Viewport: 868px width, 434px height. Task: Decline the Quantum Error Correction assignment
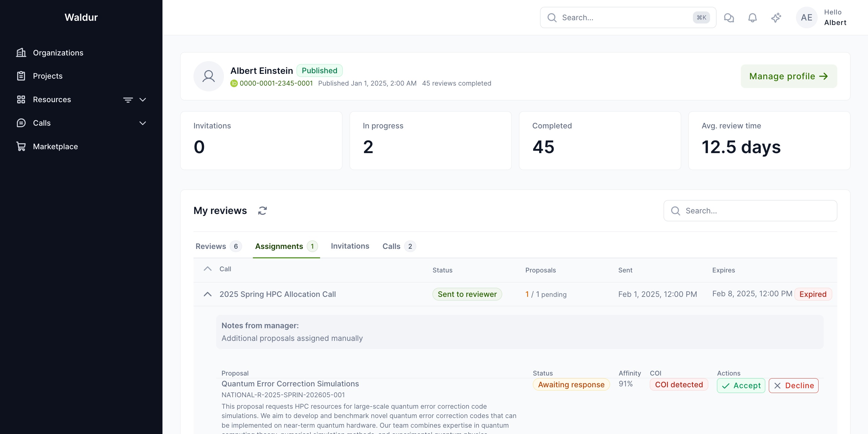(794, 385)
